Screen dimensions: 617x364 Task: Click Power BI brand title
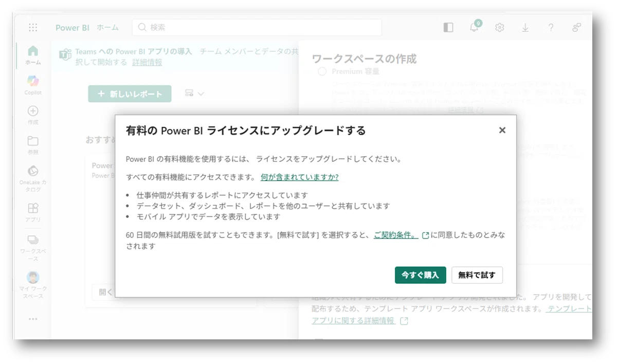[72, 28]
